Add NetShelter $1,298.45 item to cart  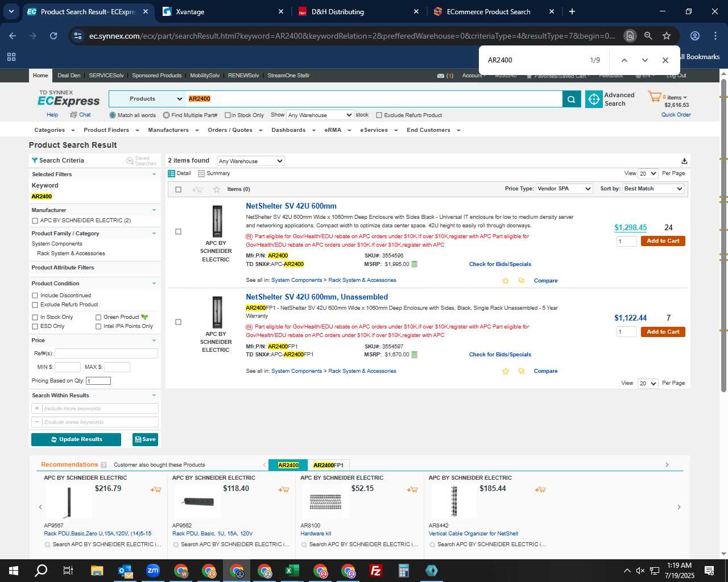coord(663,241)
